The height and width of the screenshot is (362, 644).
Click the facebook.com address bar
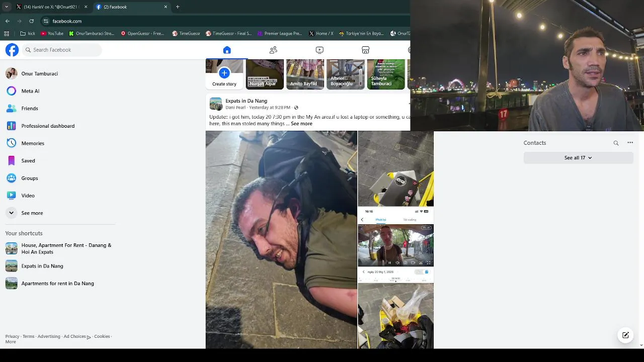(225, 21)
